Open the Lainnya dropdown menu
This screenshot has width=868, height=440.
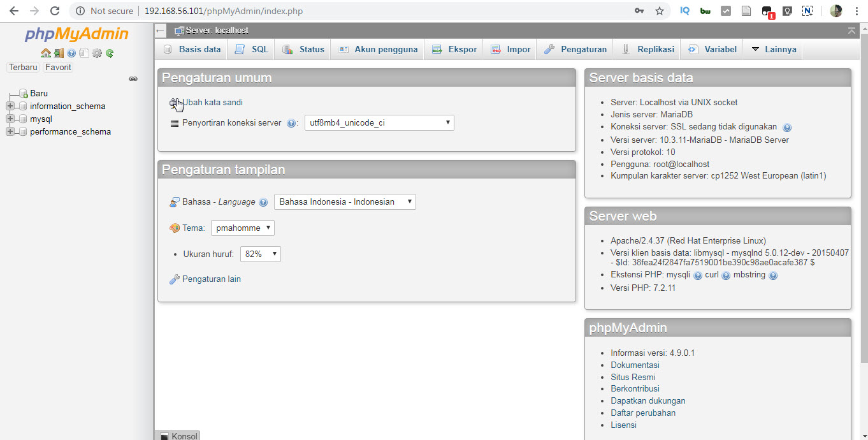pos(772,49)
